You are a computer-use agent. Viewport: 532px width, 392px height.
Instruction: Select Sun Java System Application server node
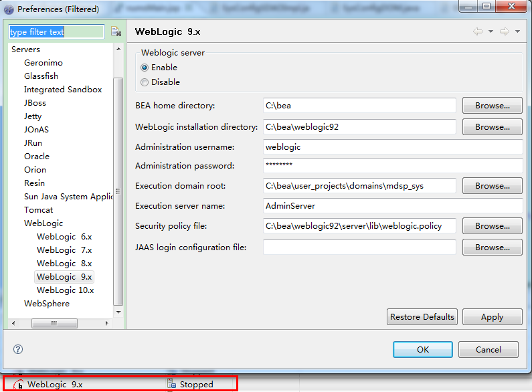68,197
